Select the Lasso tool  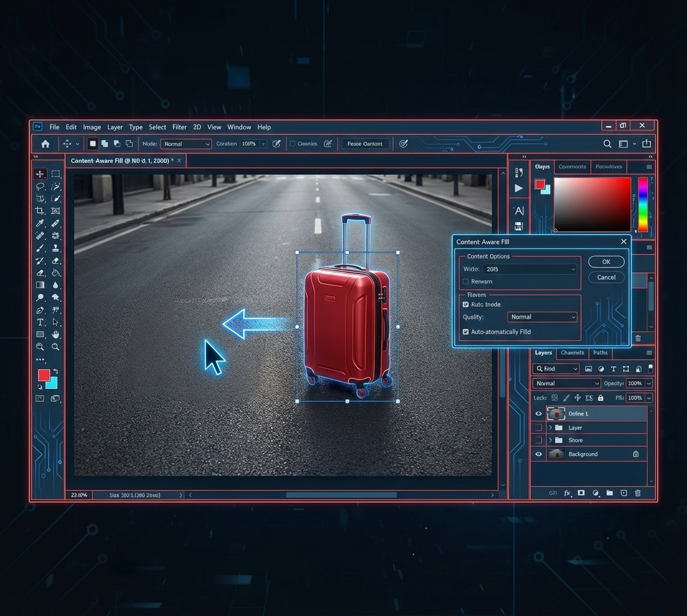point(40,186)
